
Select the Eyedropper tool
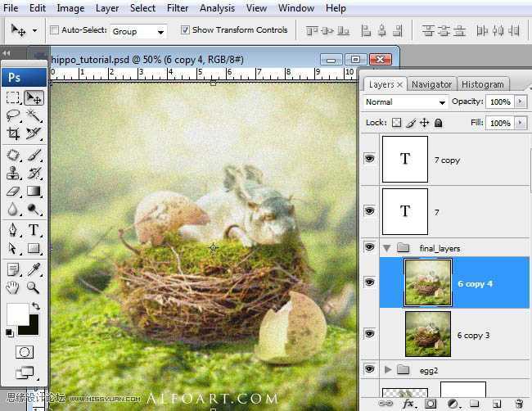34,270
